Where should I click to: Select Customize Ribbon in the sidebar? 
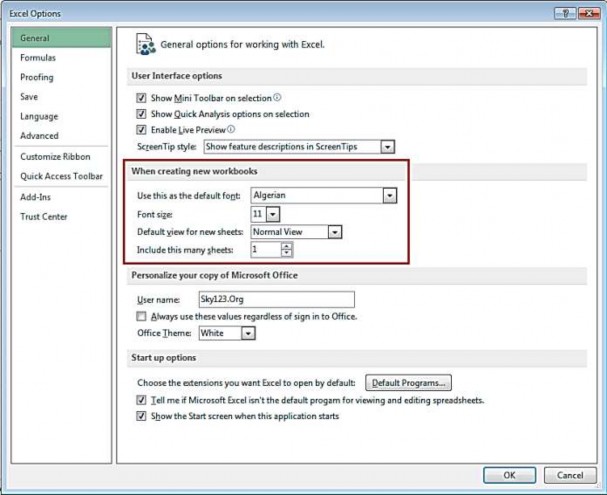tap(55, 157)
